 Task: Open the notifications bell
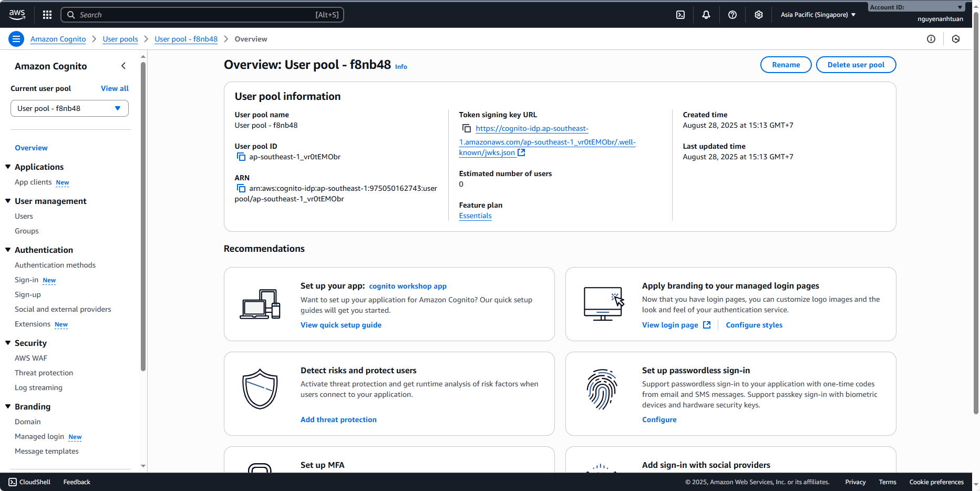coord(706,15)
